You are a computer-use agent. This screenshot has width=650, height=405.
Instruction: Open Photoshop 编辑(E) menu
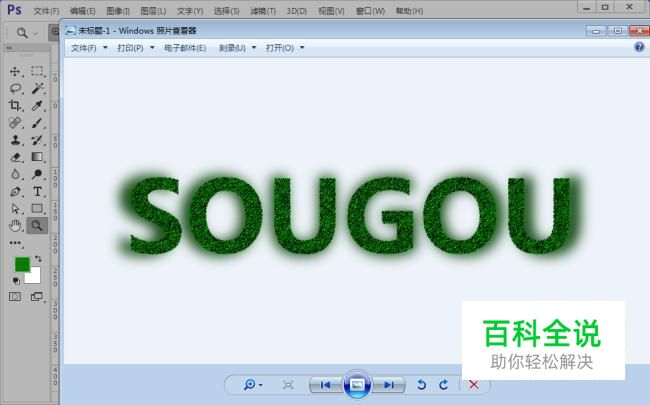tap(82, 11)
